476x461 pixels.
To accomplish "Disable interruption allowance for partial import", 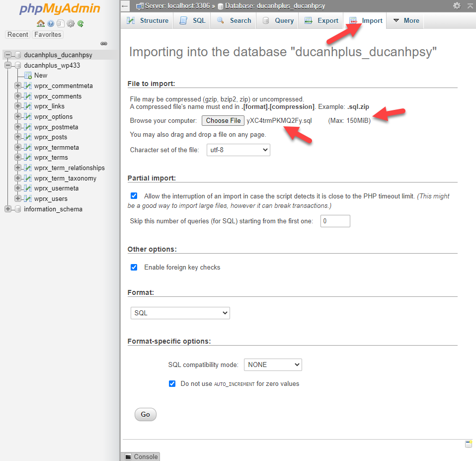I will point(134,195).
